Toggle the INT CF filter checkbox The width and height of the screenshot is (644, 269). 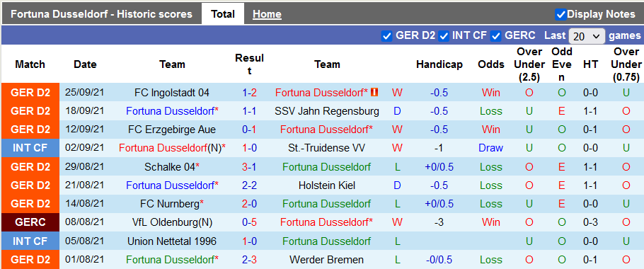point(444,36)
